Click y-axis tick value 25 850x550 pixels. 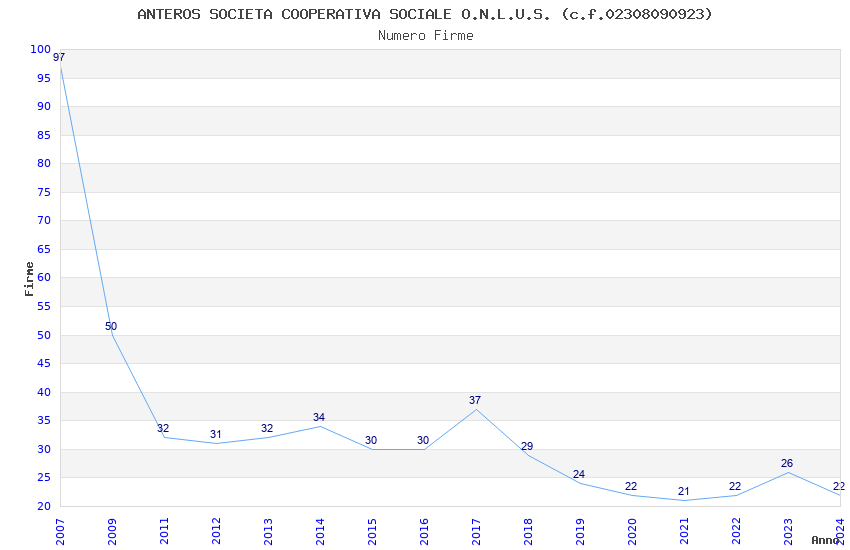point(44,477)
